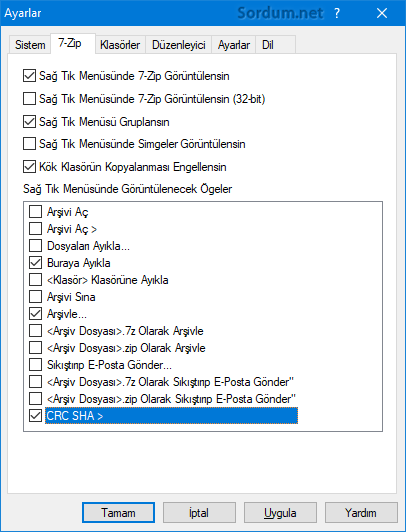Uncheck the Arşivle... item
This screenshot has width=406, height=532.
35,314
